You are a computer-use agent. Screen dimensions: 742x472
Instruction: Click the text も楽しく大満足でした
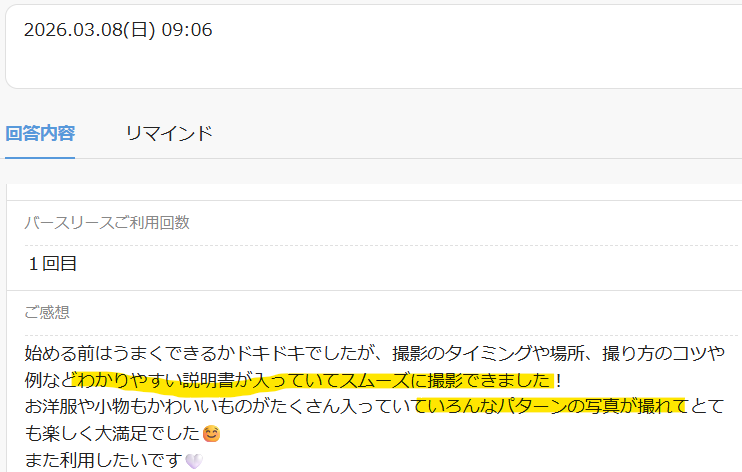[x=112, y=433]
